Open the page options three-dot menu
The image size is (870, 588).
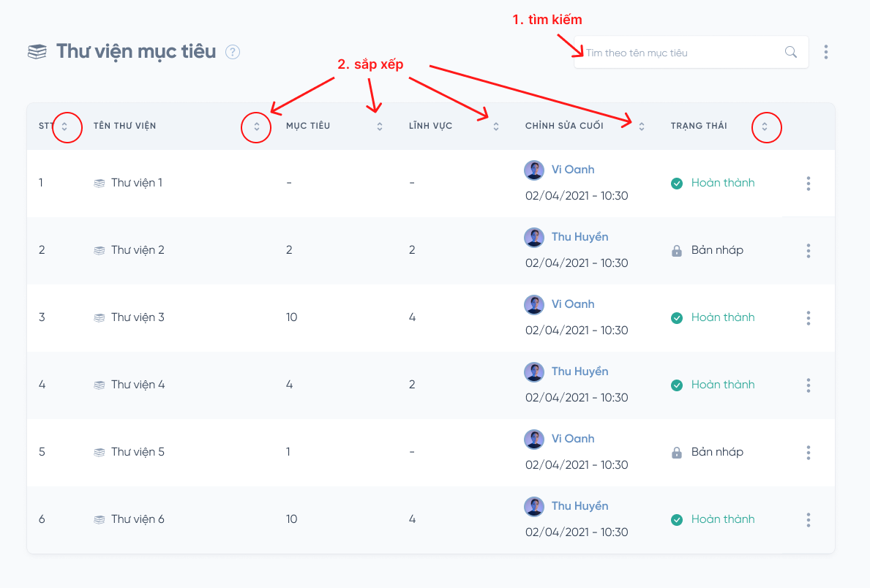click(x=826, y=52)
